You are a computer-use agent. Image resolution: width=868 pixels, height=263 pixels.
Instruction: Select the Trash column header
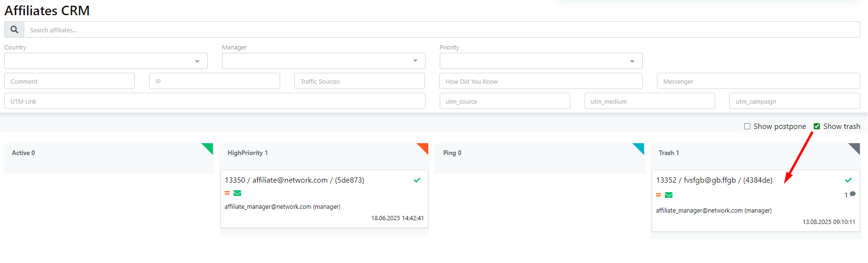tap(668, 153)
